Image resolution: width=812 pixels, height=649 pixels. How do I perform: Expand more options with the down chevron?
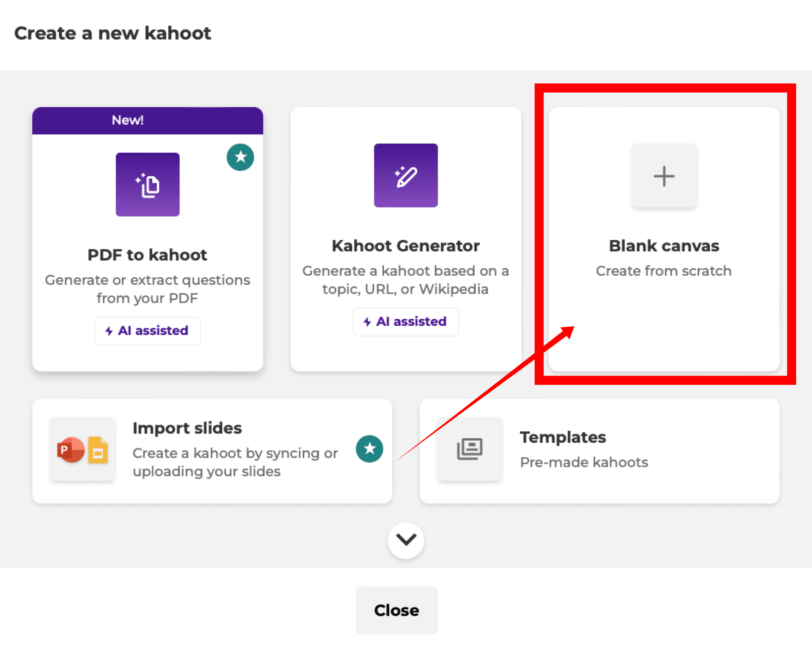click(406, 540)
